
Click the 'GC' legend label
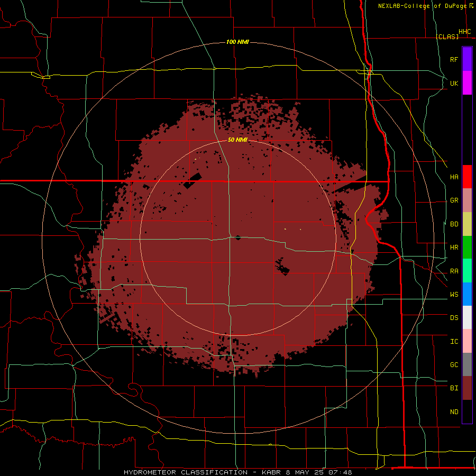coord(454,365)
